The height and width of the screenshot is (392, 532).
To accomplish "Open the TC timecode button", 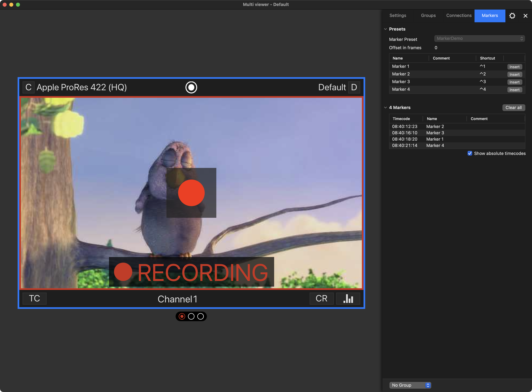I will (34, 299).
